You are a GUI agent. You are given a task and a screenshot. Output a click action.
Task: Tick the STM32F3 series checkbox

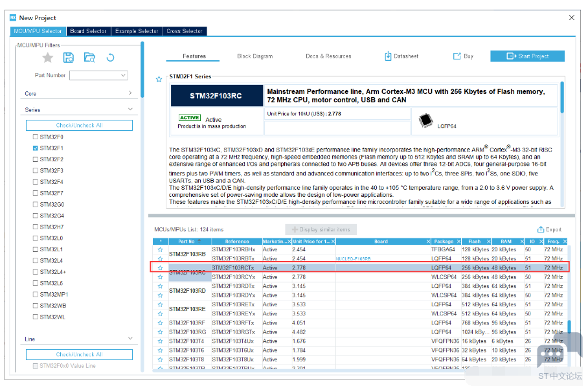pyautogui.click(x=36, y=171)
